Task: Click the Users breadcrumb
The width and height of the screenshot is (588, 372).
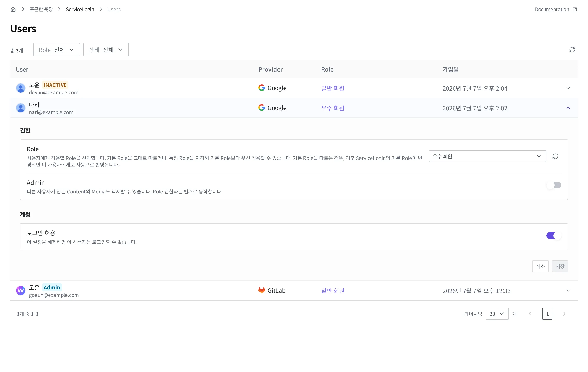Action: pyautogui.click(x=114, y=9)
